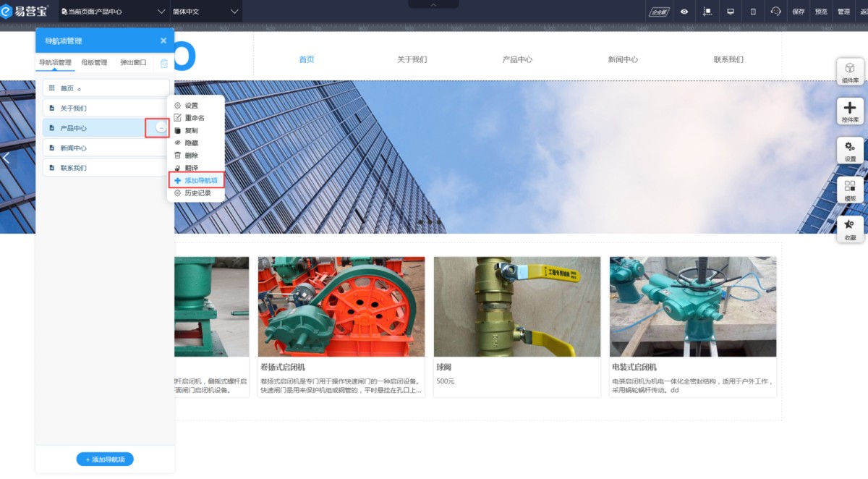This screenshot has width=868, height=479.
Task: Open the 控件库 widget library
Action: point(849,111)
